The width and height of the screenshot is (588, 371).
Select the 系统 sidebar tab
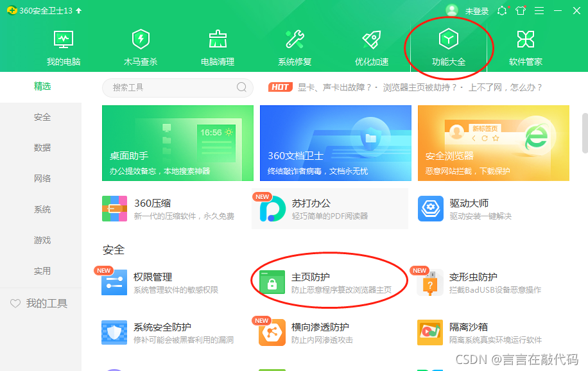click(42, 209)
